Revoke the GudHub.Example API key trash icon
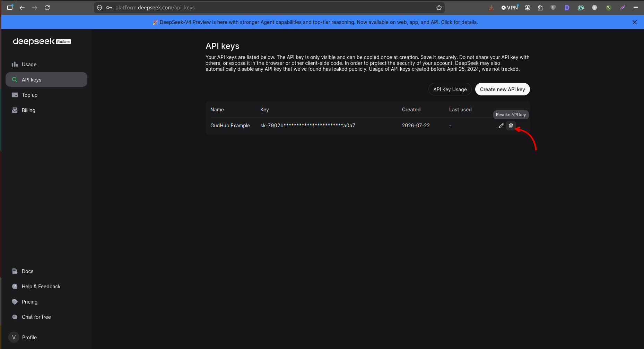644x349 pixels. [511, 126]
